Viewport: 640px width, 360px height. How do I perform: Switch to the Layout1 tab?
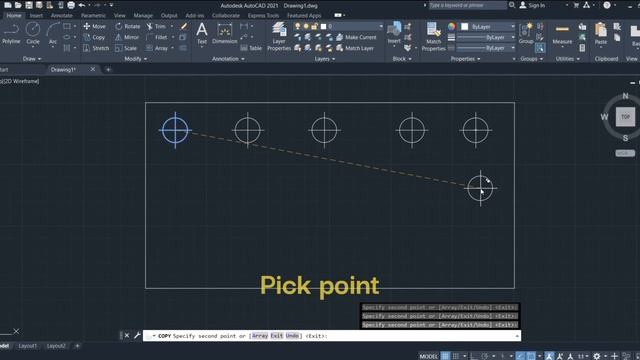coord(28,346)
